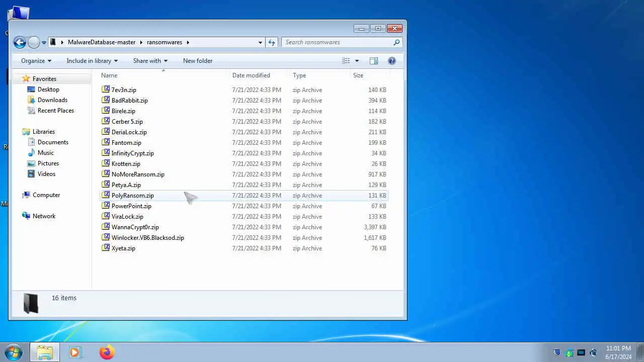Click the Krotten.zip file icon
The width and height of the screenshot is (644, 362).
pyautogui.click(x=106, y=163)
